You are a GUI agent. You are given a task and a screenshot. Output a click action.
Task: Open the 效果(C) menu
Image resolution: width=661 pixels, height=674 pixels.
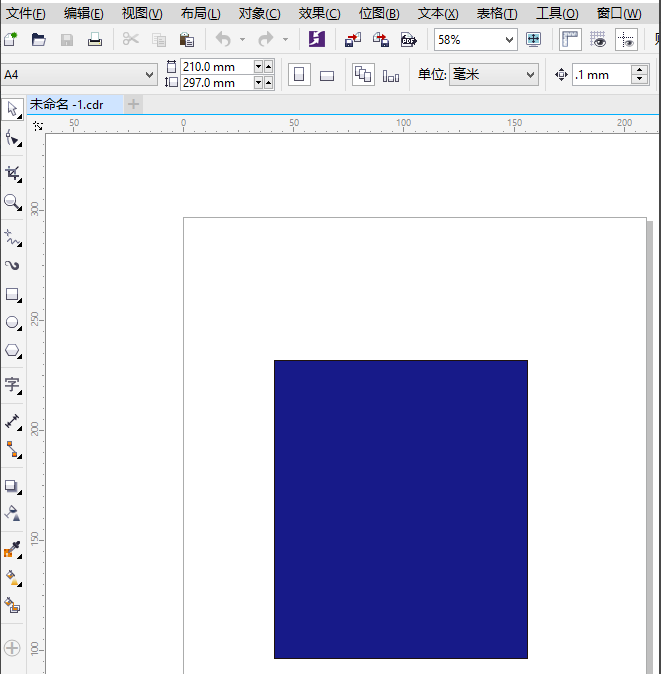click(319, 14)
